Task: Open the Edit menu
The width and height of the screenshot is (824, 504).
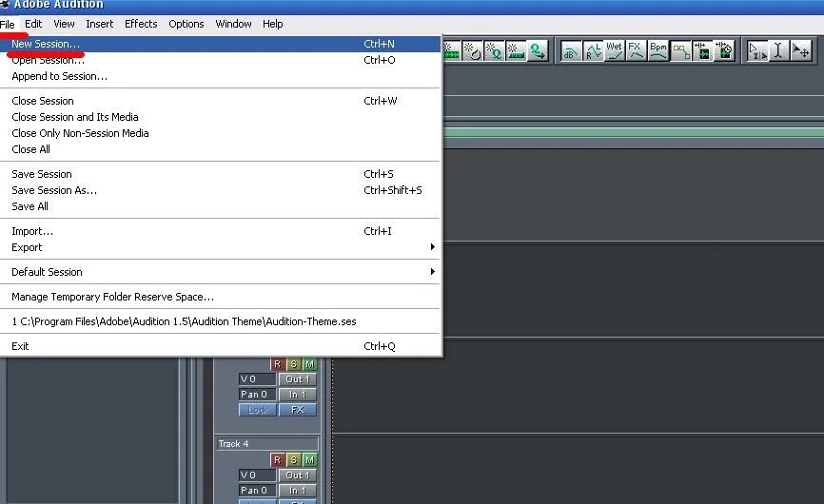Action: (33, 24)
